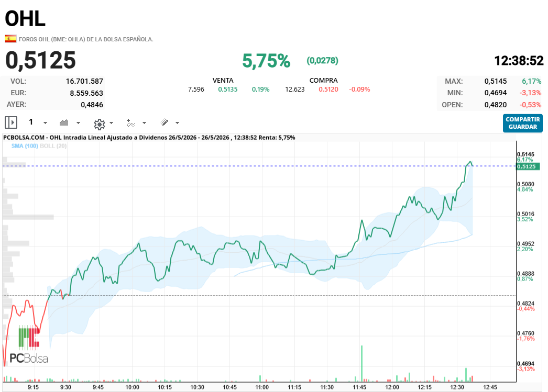This screenshot has width=548, height=392.
Task: Click the 0,5125 current price label on axis
Action: 528,166
